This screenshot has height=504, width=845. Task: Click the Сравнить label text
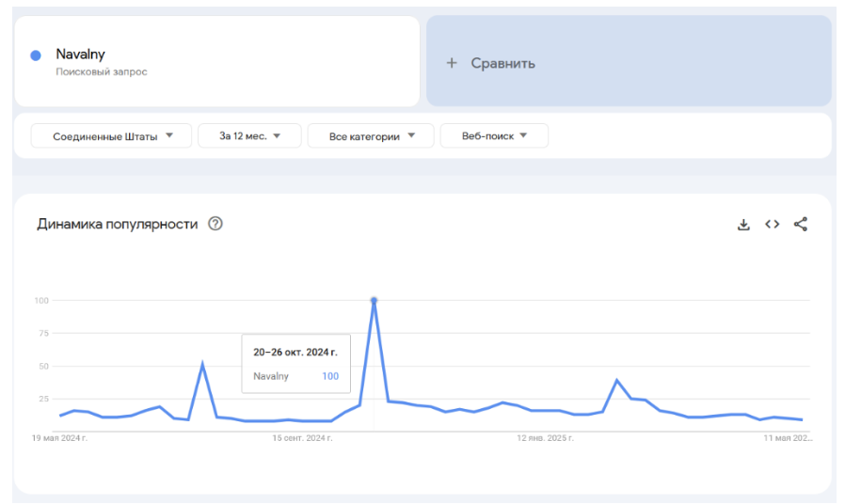point(502,63)
